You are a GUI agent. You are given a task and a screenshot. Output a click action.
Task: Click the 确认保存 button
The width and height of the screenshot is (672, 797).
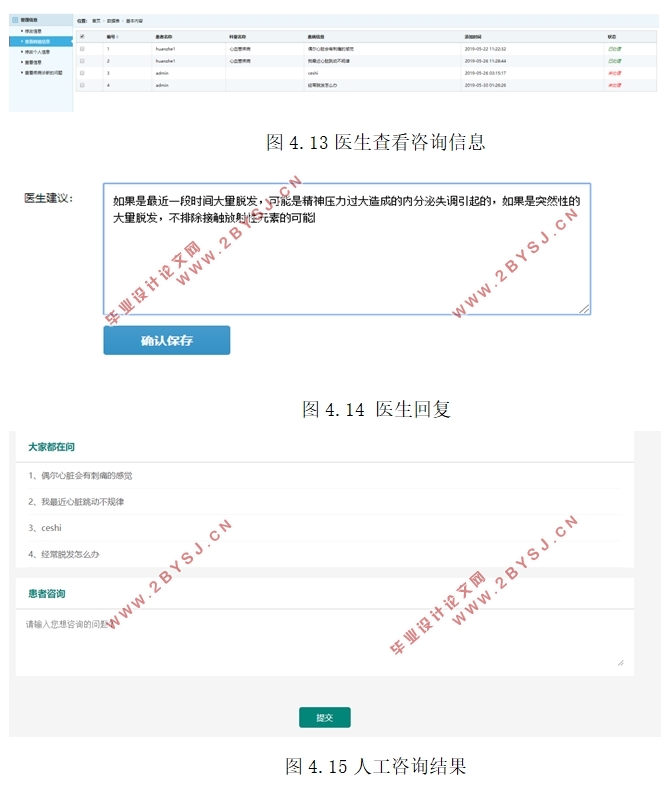pyautogui.click(x=167, y=341)
